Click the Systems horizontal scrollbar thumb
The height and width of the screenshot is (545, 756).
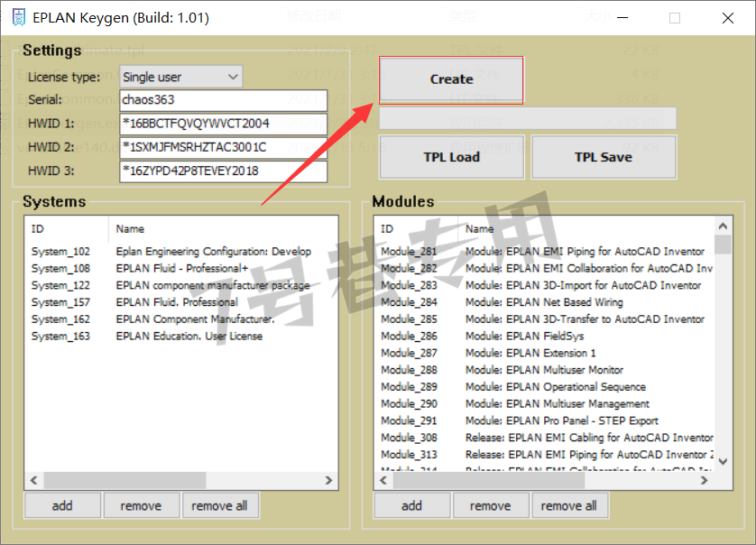point(124,480)
